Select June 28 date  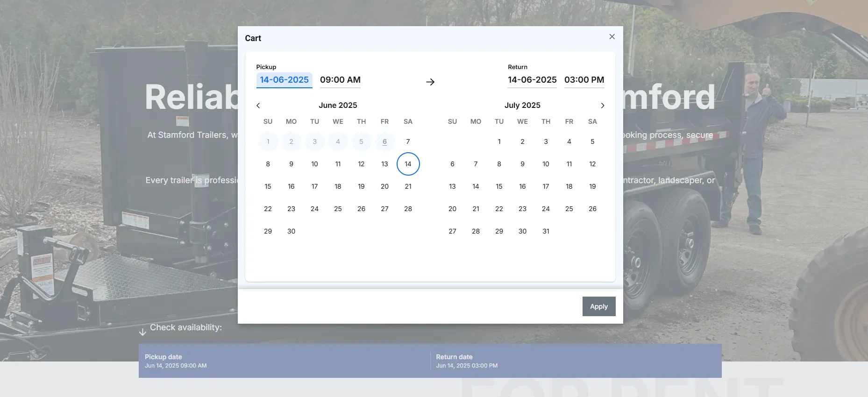[x=408, y=209]
